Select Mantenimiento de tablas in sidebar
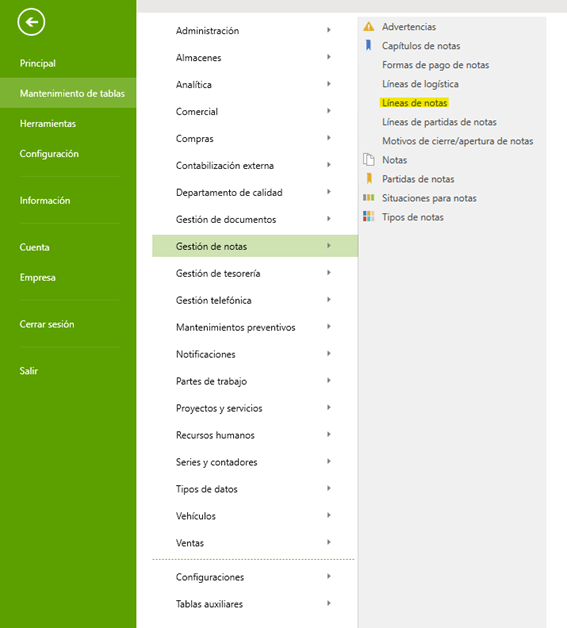 (x=68, y=93)
